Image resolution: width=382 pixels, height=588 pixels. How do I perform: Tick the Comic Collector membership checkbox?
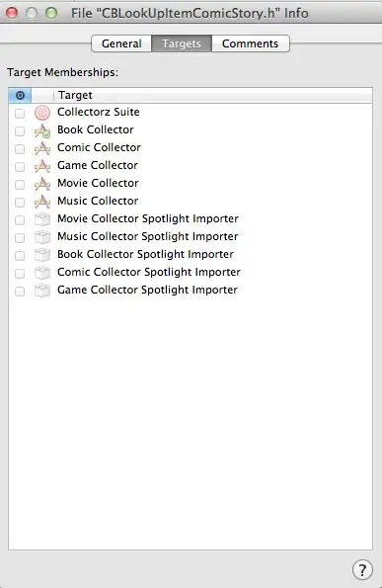20,149
